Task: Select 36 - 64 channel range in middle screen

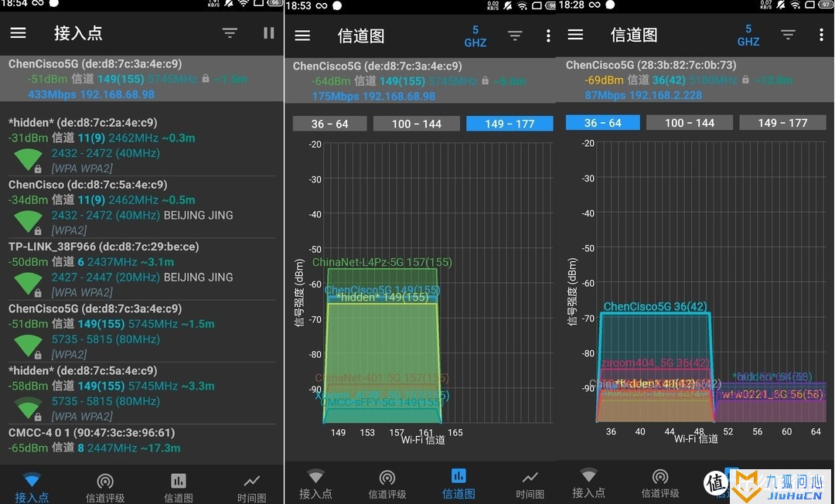Action: [x=329, y=124]
